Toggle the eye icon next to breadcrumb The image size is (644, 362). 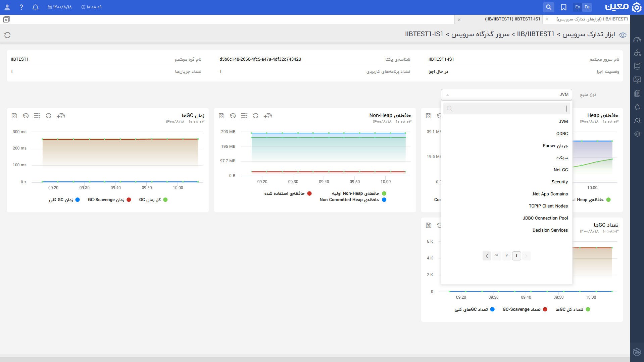(623, 35)
